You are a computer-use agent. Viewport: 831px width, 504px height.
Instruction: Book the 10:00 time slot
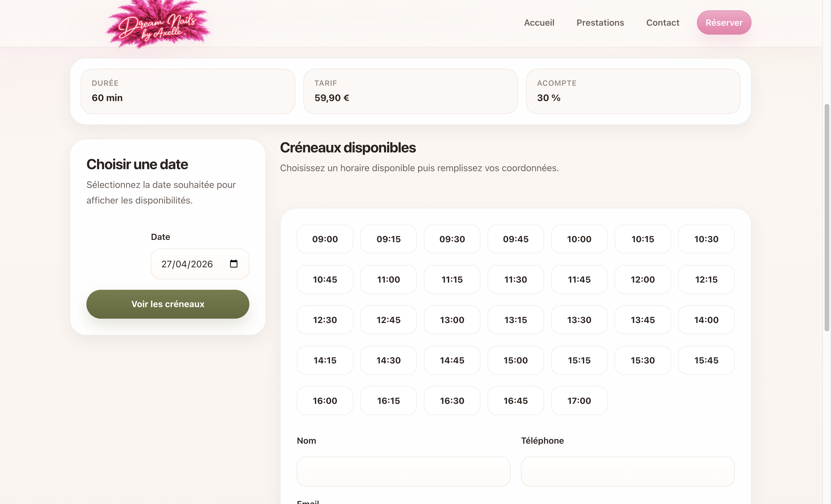pyautogui.click(x=579, y=239)
